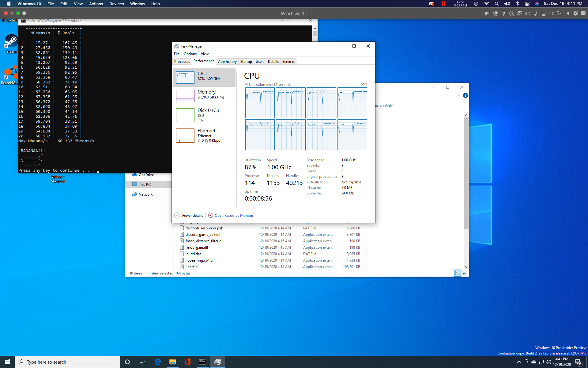The width and height of the screenshot is (588, 368).
Task: Select Disk 0 (C:) performance item
Action: pyautogui.click(x=204, y=115)
